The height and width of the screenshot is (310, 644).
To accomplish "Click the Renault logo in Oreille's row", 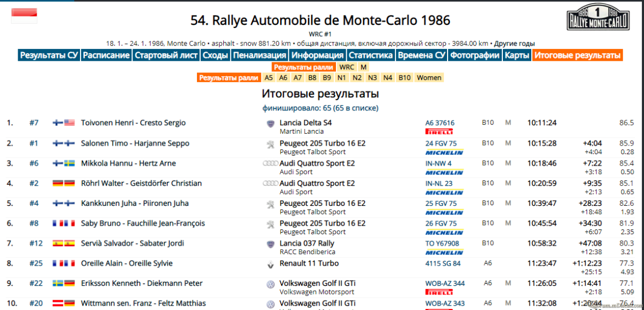I will [270, 264].
